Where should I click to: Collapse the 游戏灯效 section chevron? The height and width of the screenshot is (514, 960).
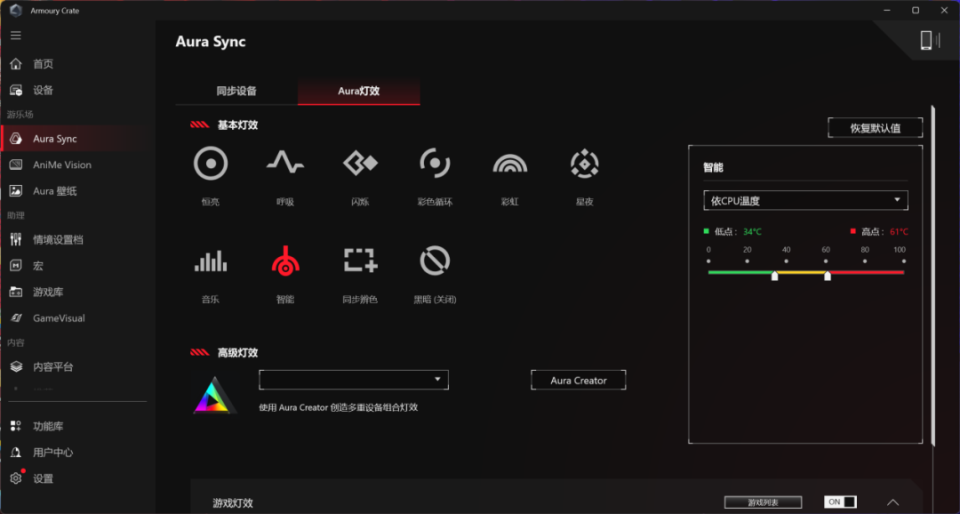click(x=893, y=502)
